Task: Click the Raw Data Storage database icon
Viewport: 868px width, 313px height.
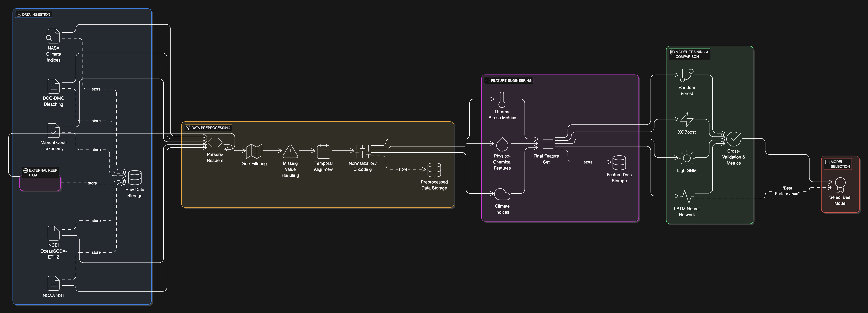Action: click(x=134, y=177)
